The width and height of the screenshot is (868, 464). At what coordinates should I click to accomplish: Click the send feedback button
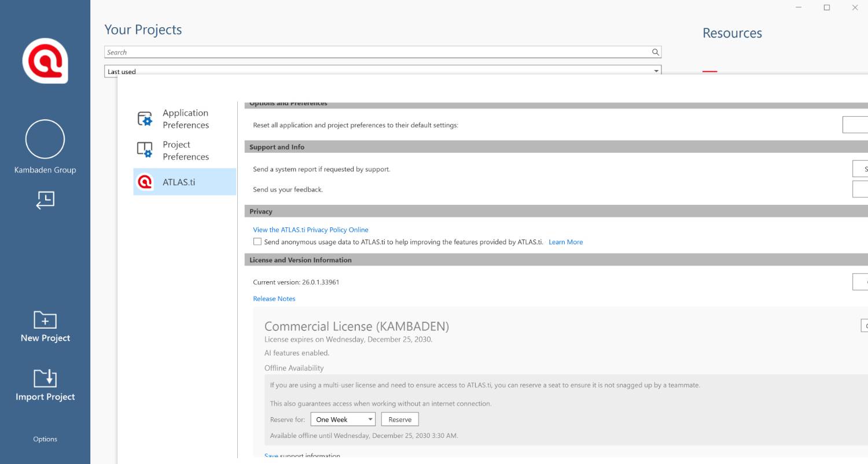pyautogui.click(x=860, y=189)
